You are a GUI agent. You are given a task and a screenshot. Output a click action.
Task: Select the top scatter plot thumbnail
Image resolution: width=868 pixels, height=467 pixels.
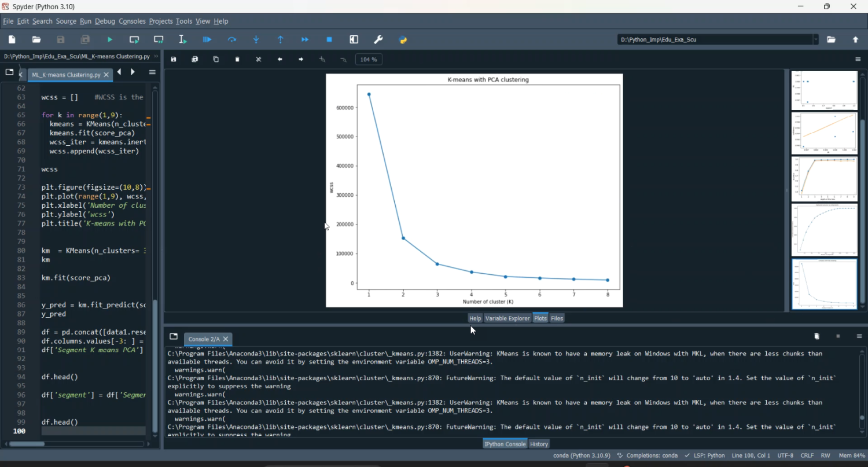tap(824, 90)
